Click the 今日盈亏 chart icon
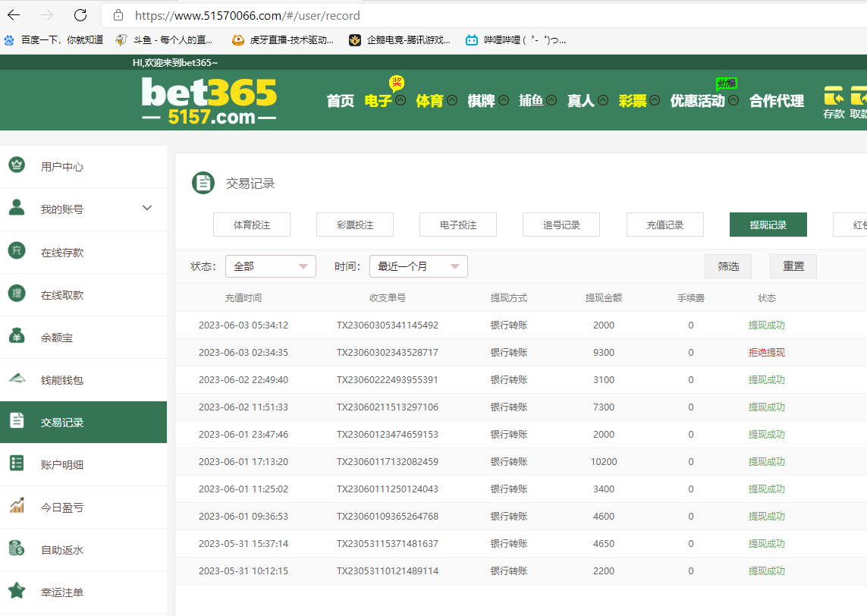867x616 pixels. point(17,506)
